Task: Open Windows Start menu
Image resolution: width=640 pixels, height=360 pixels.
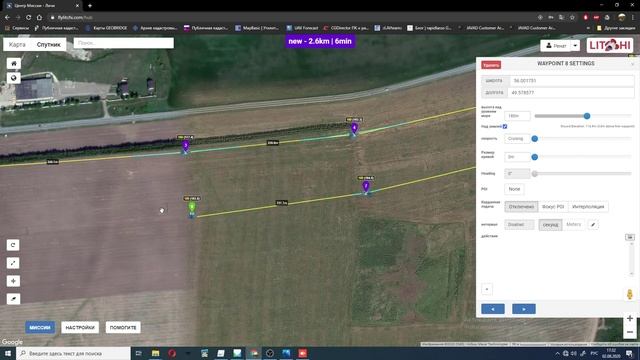Action: click(x=8, y=353)
